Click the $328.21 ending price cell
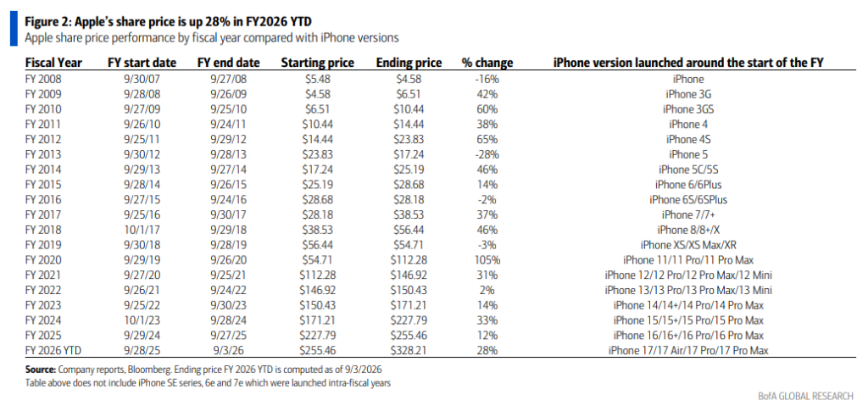The image size is (868, 406). tap(409, 350)
